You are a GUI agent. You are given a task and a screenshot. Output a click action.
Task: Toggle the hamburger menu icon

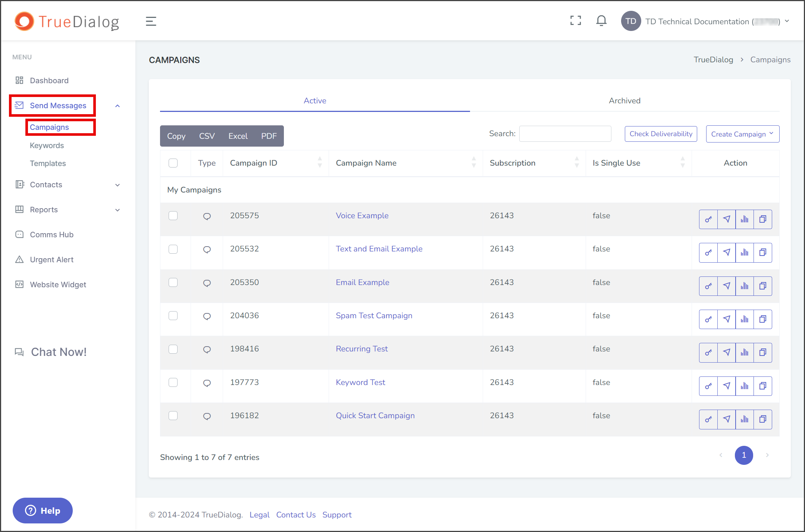(151, 21)
